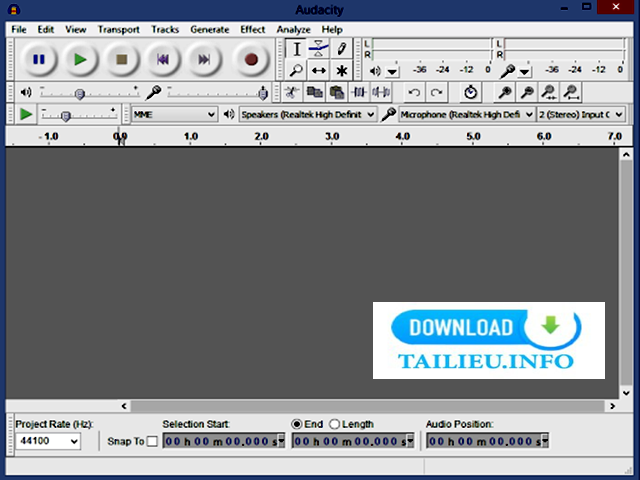Open the Analyze menu
Image resolution: width=640 pixels, height=480 pixels.
pyautogui.click(x=293, y=29)
